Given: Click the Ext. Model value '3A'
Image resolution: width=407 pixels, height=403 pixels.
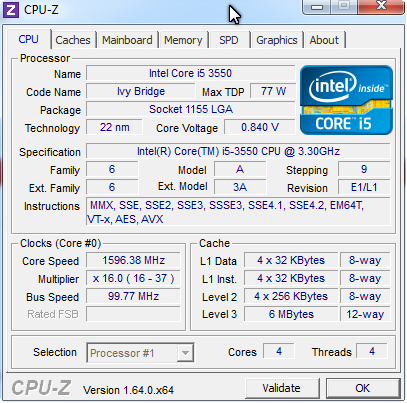Looking at the screenshot, I should click(x=240, y=187).
